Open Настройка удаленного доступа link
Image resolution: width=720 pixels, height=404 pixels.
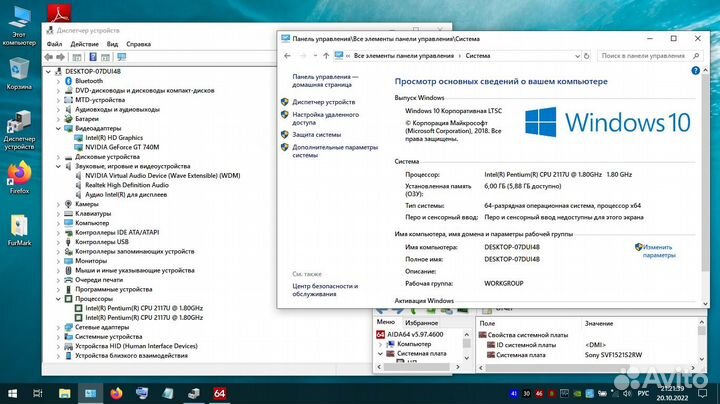click(x=326, y=118)
